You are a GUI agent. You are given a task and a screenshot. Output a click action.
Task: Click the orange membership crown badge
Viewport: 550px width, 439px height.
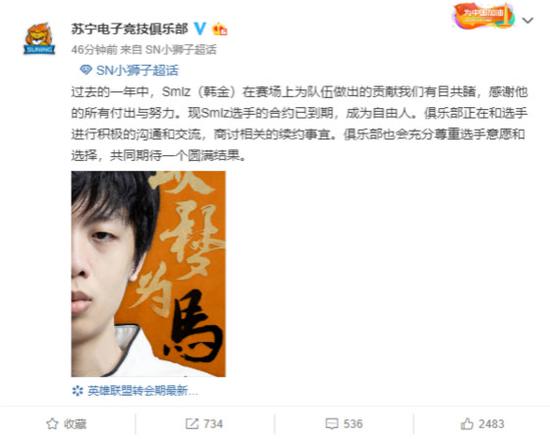pyautogui.click(x=220, y=29)
